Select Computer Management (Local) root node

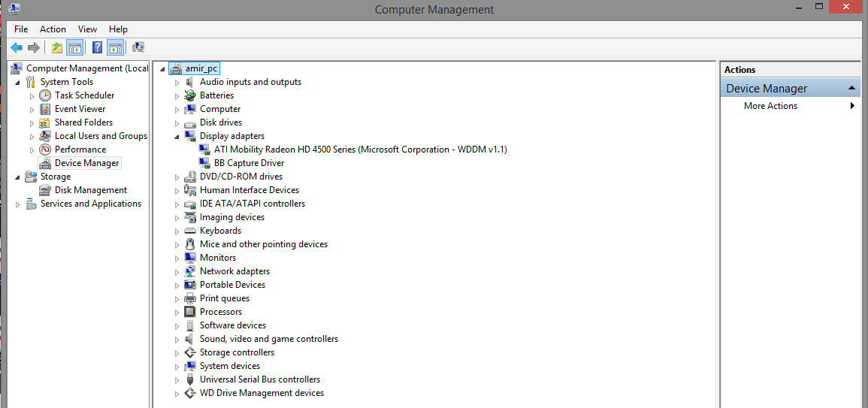tap(87, 68)
